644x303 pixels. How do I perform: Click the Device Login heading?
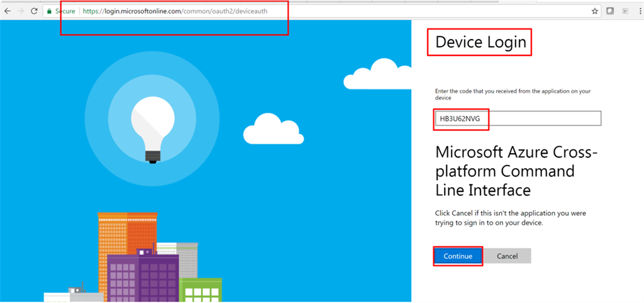(480, 42)
